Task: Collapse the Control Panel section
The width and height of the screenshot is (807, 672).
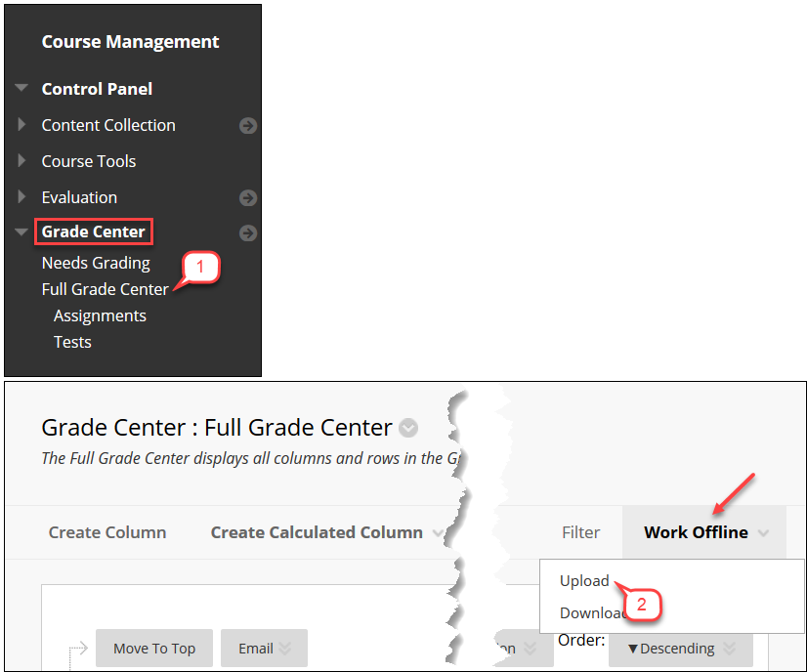Action: (x=21, y=88)
